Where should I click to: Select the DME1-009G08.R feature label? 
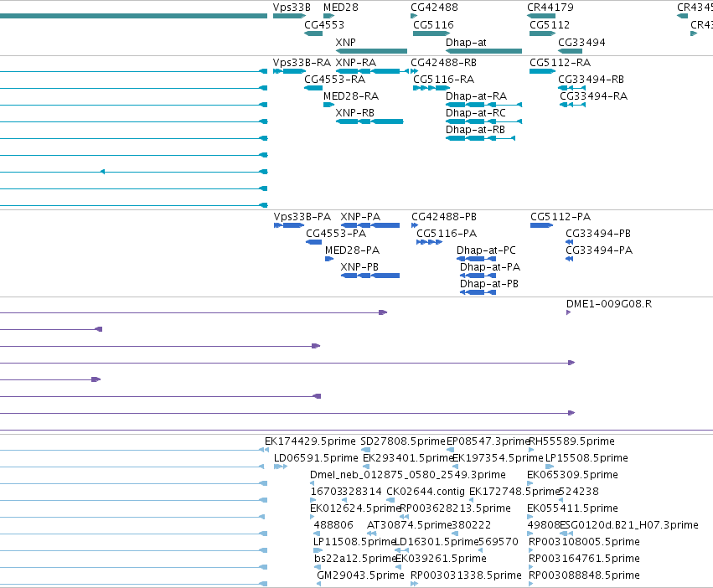tap(609, 304)
